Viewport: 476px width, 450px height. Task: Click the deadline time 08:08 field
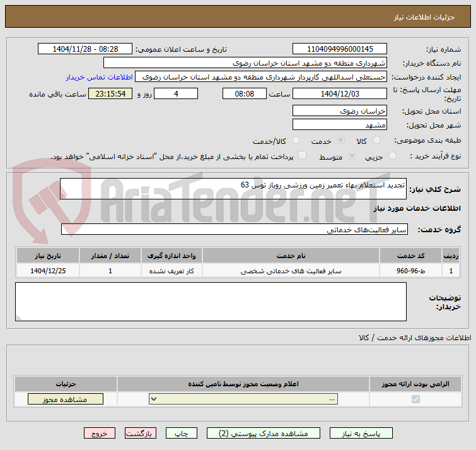click(x=245, y=93)
